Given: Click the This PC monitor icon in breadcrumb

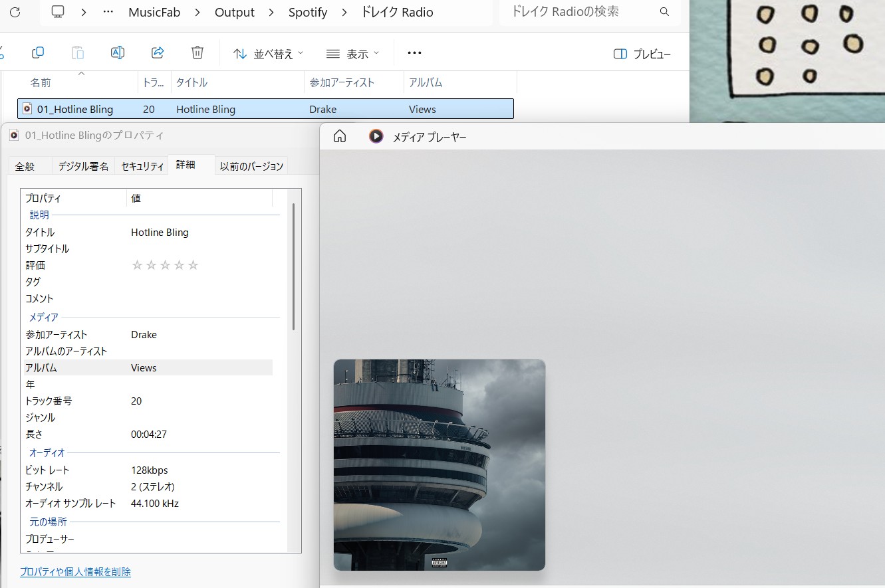Looking at the screenshot, I should click(x=58, y=12).
